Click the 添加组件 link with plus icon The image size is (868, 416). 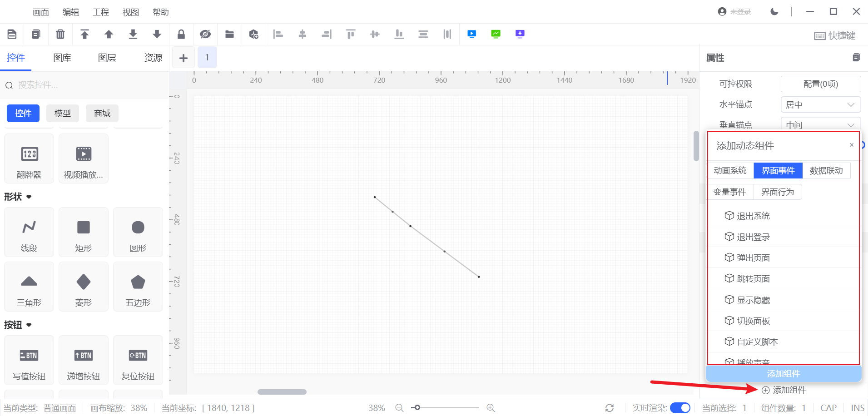tap(784, 390)
